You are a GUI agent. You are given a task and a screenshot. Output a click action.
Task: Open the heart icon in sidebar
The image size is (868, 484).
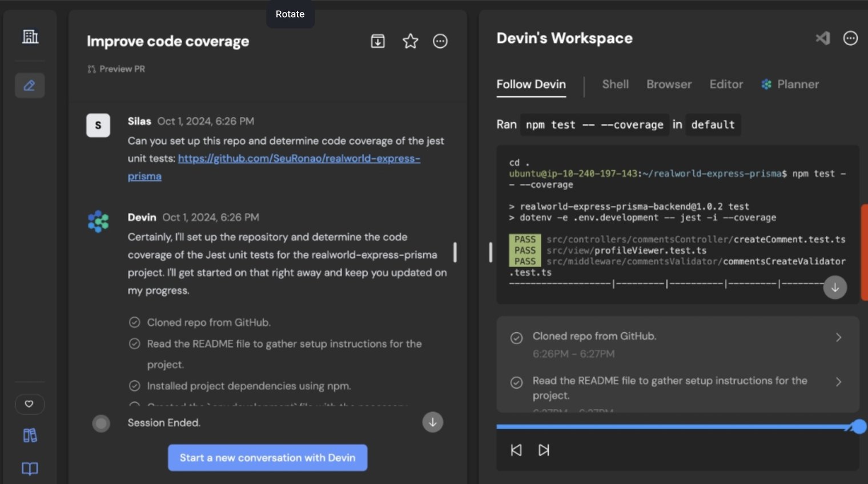pos(29,404)
